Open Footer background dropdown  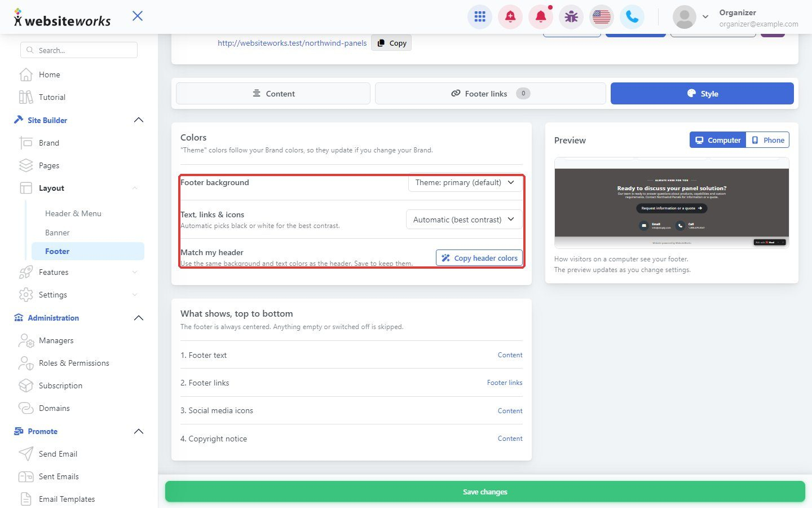click(x=465, y=182)
